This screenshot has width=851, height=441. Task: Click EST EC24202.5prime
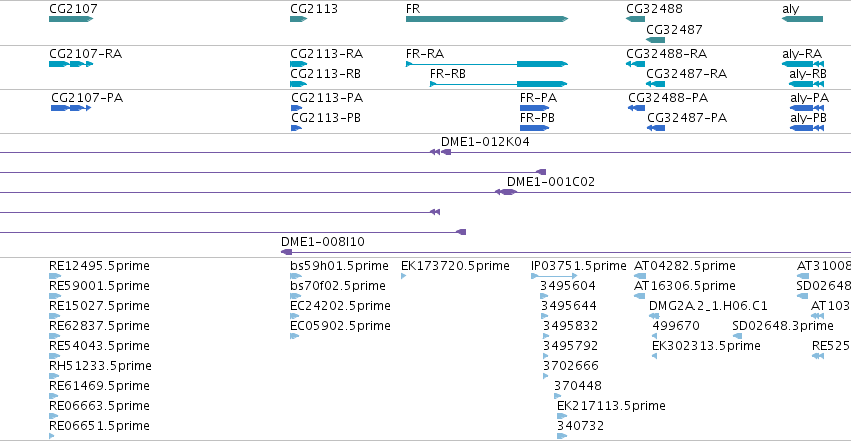[295, 316]
